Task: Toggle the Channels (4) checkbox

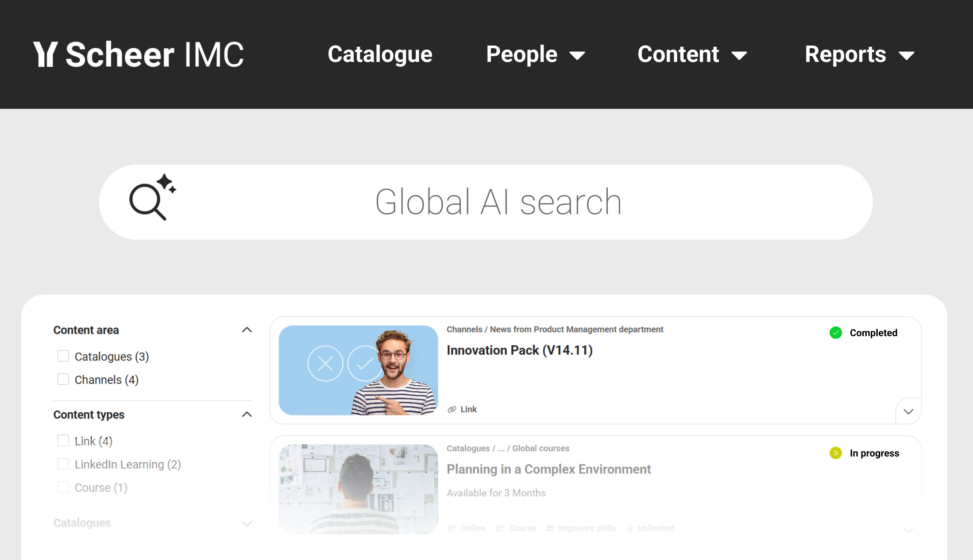Action: click(63, 380)
